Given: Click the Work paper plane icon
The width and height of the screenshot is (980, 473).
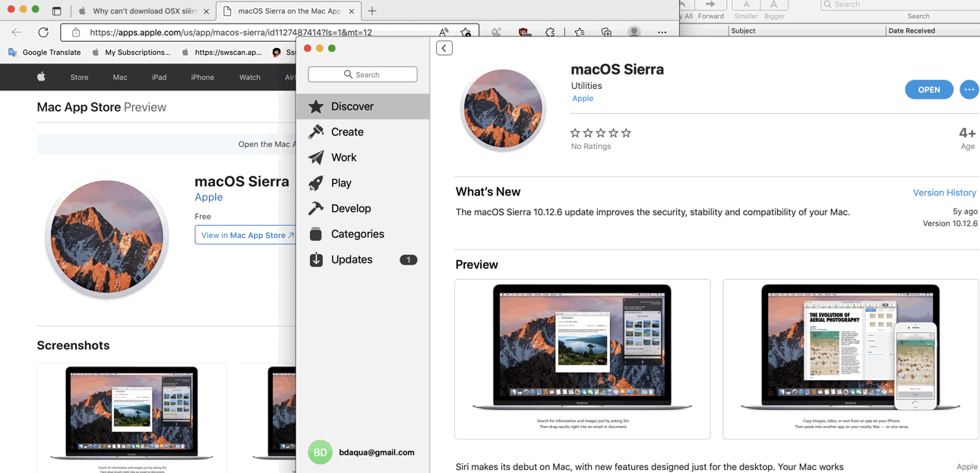Looking at the screenshot, I should (316, 157).
